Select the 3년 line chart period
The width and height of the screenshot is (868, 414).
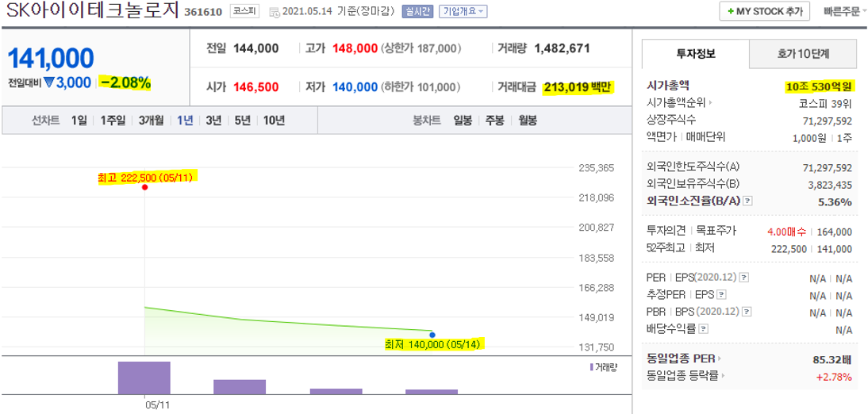tap(213, 120)
